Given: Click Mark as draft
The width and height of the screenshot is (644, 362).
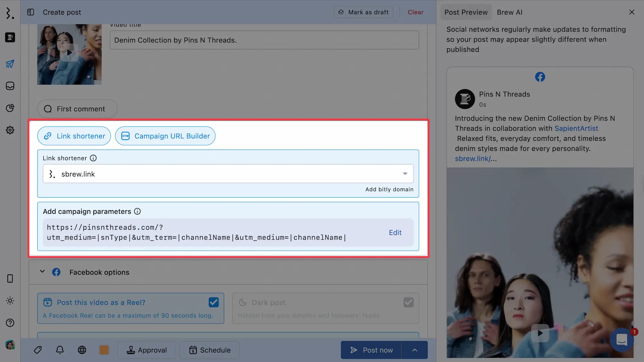Looking at the screenshot, I should [363, 12].
